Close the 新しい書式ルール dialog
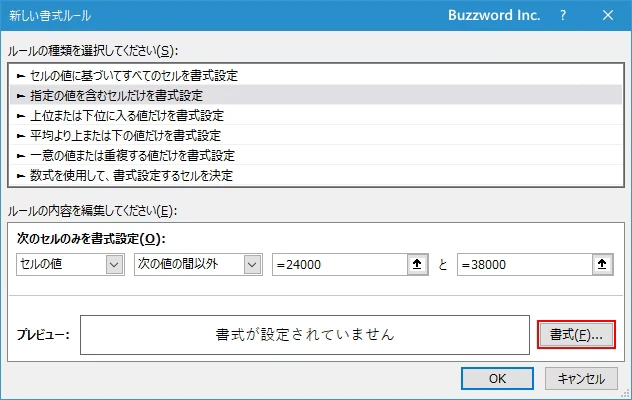The image size is (632, 400). click(608, 16)
